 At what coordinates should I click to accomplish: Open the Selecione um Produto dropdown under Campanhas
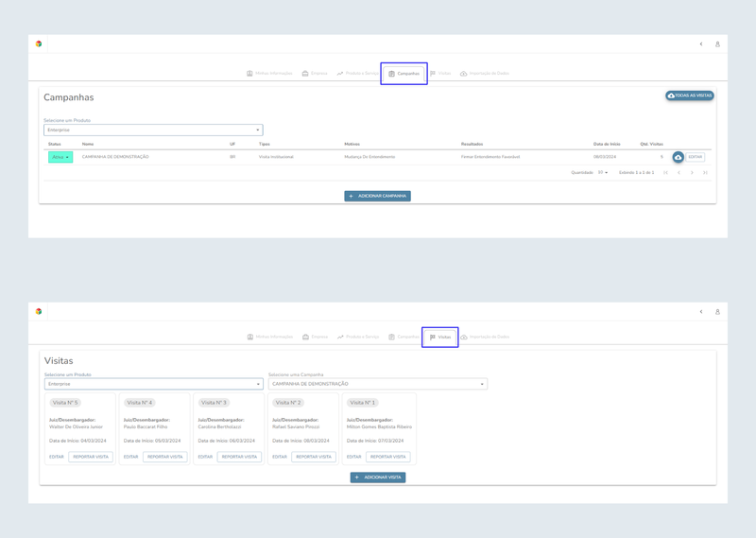tap(153, 130)
